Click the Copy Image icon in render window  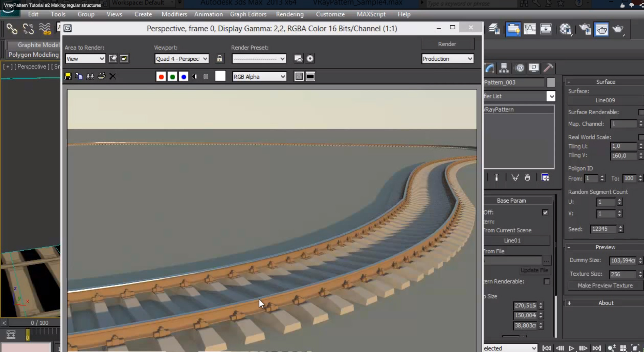point(79,76)
